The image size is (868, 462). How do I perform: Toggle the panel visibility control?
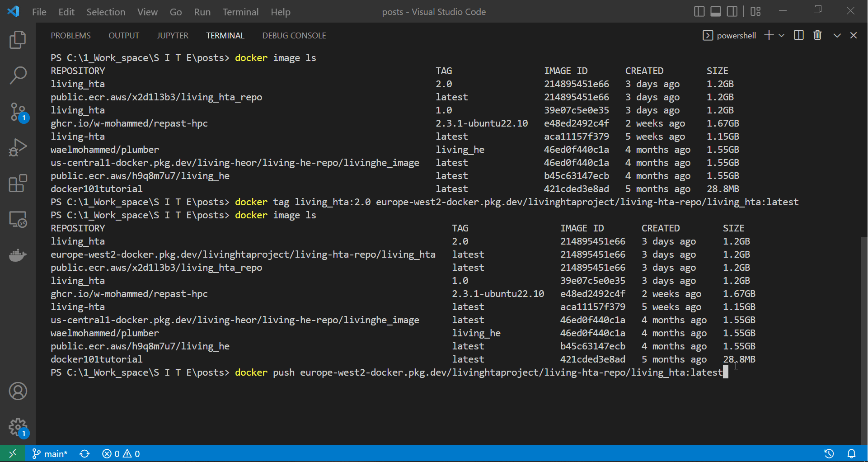pyautogui.click(x=715, y=11)
